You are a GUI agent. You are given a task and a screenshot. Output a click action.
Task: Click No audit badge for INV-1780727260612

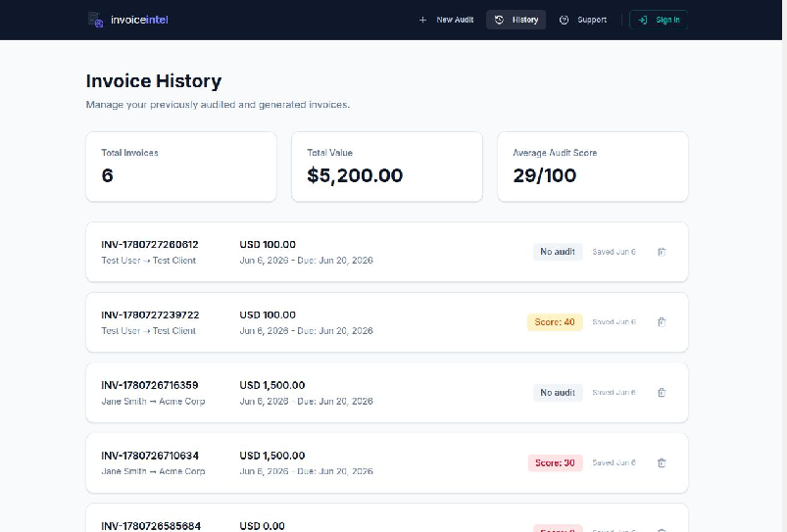558,252
